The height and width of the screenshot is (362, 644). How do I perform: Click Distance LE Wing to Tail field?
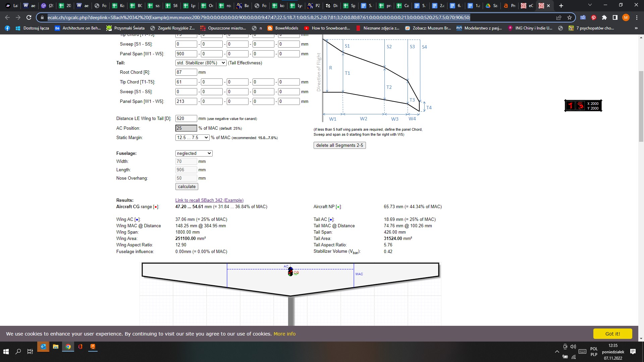click(x=186, y=118)
